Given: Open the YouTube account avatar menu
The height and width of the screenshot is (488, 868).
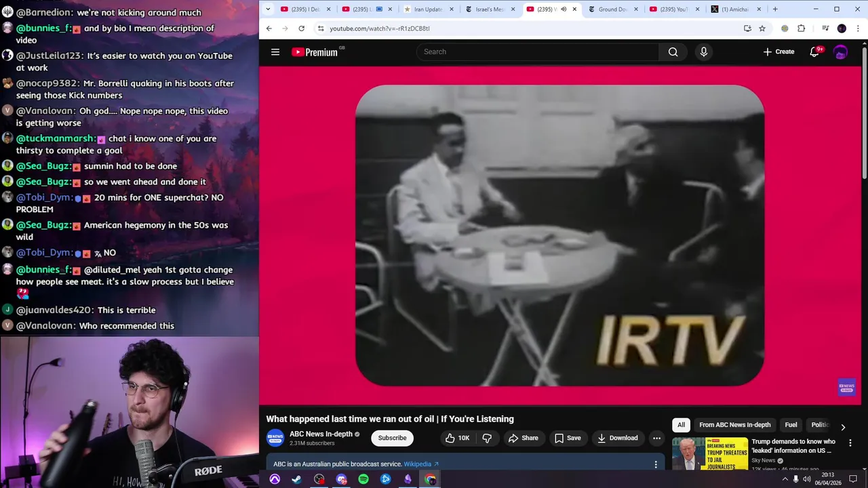Looking at the screenshot, I should (840, 52).
